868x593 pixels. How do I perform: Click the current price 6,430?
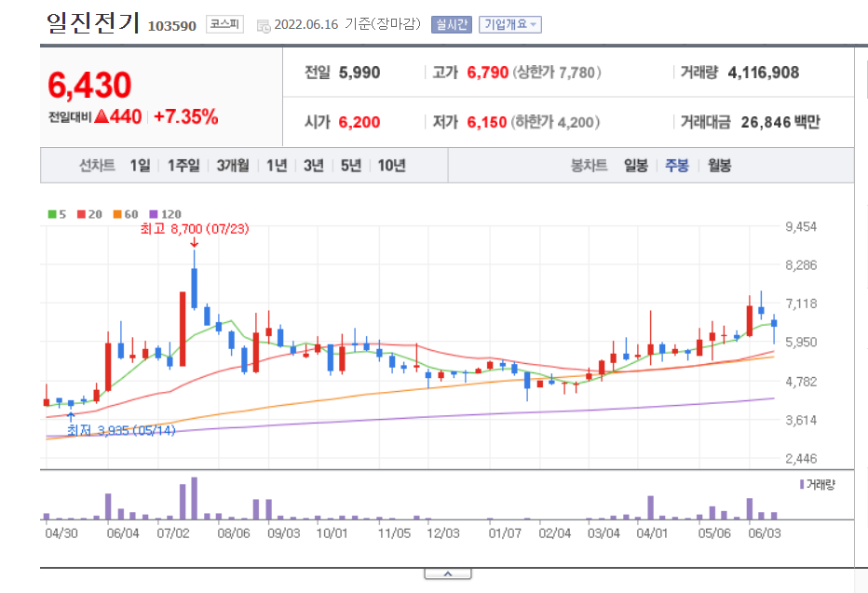pos(89,86)
